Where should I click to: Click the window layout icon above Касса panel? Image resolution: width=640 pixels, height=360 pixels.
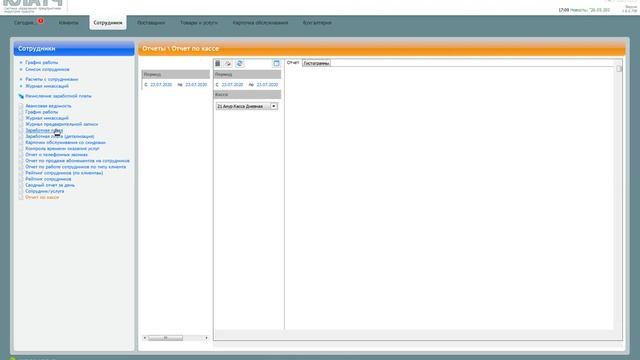[276, 63]
